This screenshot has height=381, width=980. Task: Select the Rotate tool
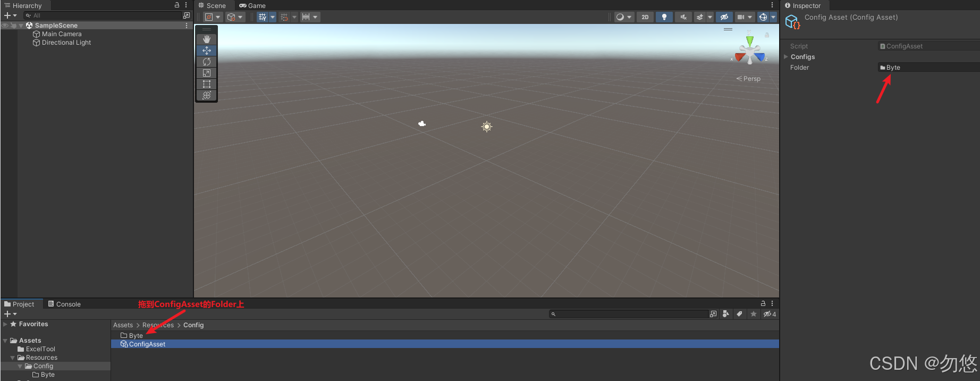tap(207, 62)
